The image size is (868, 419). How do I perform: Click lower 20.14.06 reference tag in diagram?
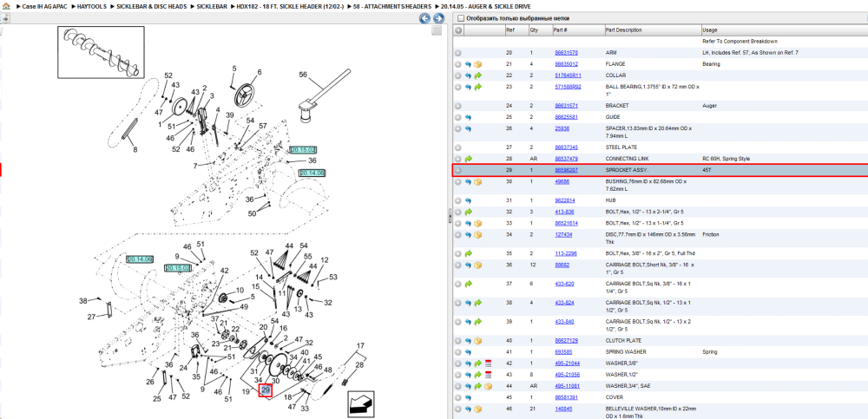(140, 259)
